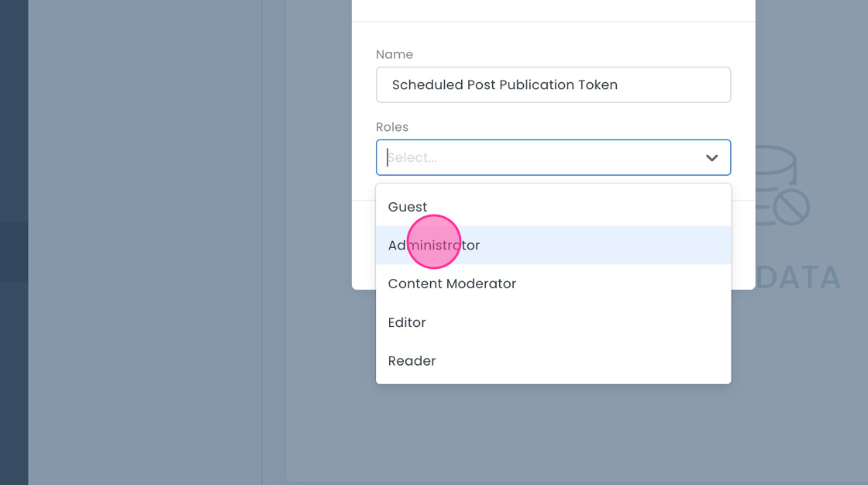The width and height of the screenshot is (868, 485).
Task: Click modal's white margin right of Administrator
Action: [x=742, y=246]
